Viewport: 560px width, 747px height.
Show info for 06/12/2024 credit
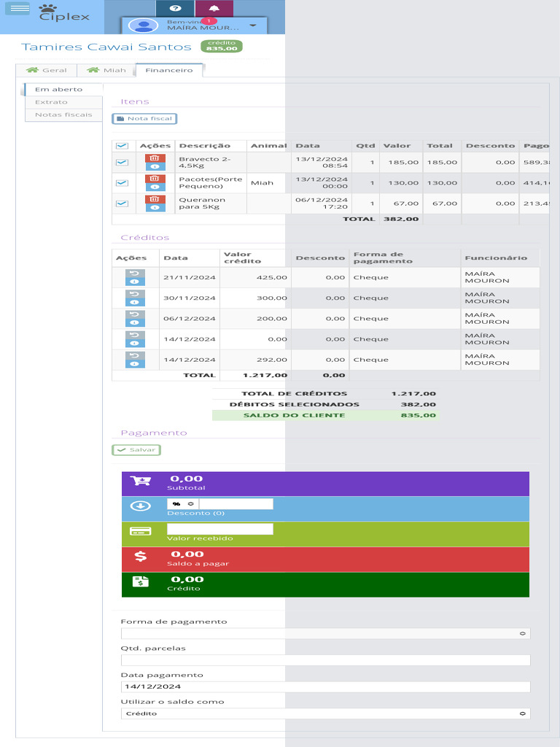pyautogui.click(x=135, y=322)
